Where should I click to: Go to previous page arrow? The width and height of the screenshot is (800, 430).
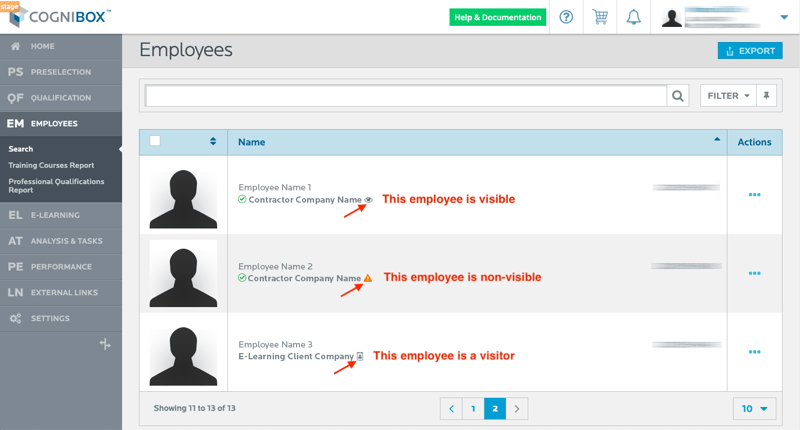(x=452, y=409)
